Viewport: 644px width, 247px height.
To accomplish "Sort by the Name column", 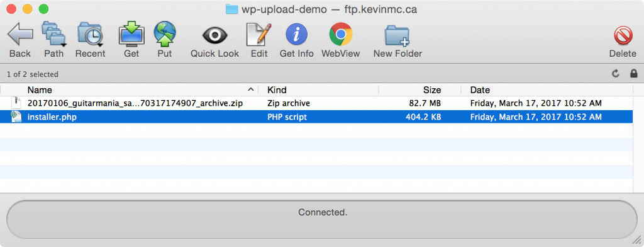I will 40,89.
